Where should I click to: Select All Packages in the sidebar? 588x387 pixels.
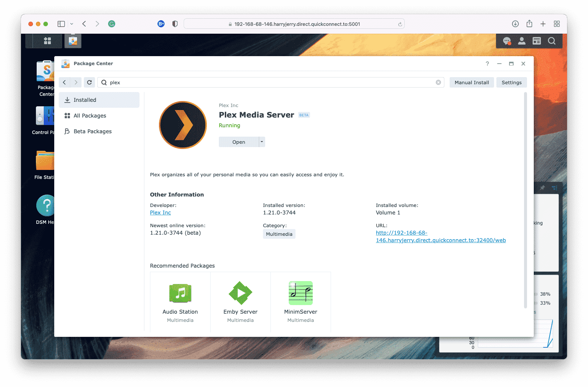tap(99, 116)
